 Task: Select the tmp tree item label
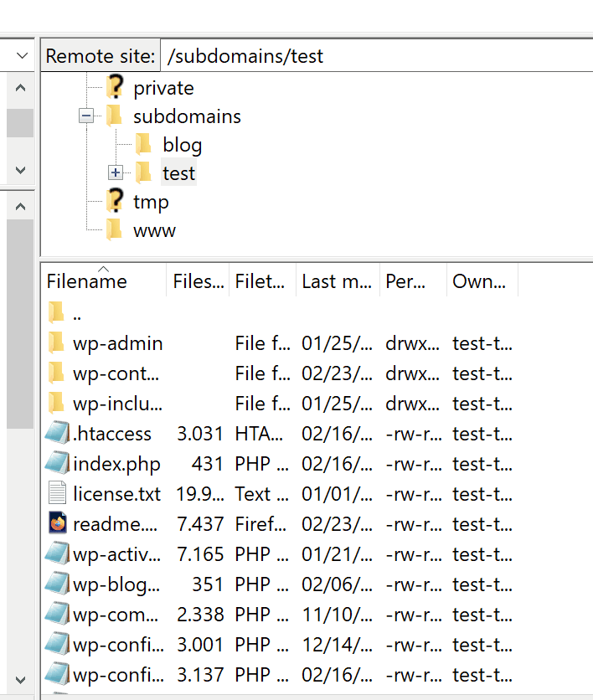pyautogui.click(x=151, y=202)
